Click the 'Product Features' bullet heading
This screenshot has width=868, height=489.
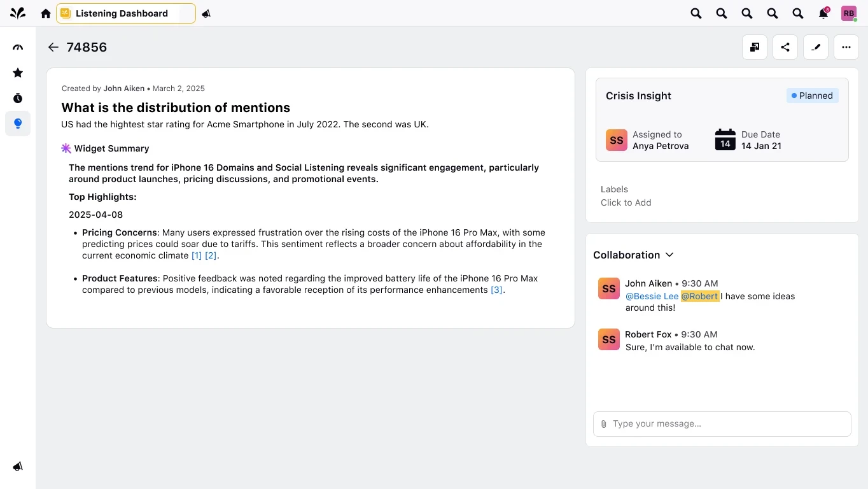tap(120, 278)
